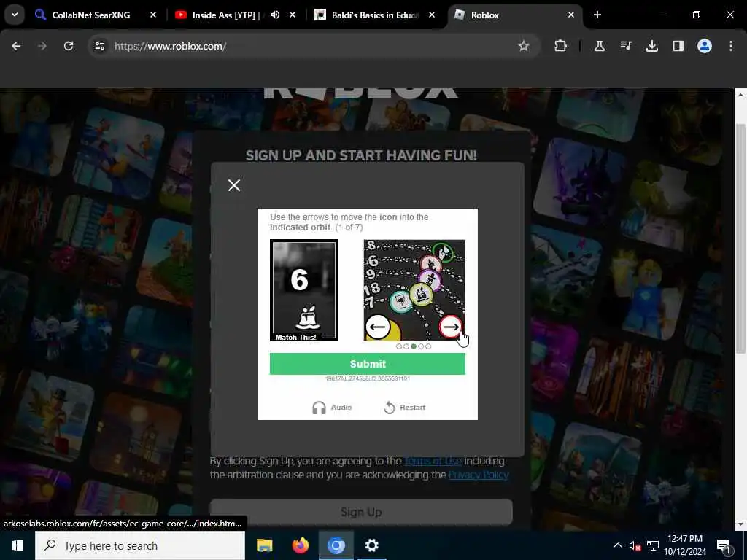The height and width of the screenshot is (560, 747).
Task: Open a new browser tab
Action: pyautogui.click(x=597, y=15)
